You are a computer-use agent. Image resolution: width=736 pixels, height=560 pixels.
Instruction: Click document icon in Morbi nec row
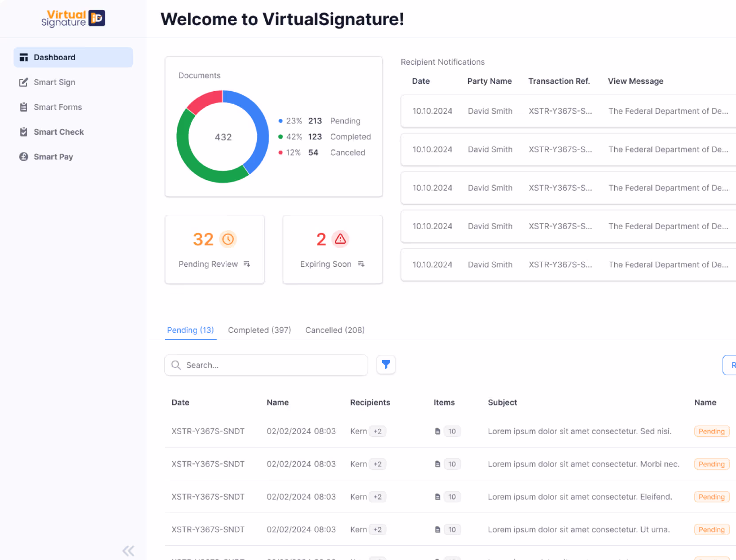[438, 464]
